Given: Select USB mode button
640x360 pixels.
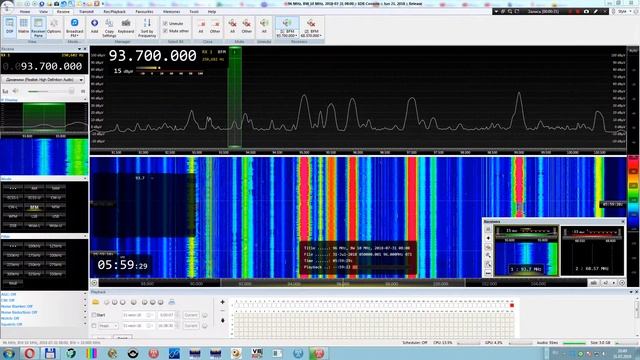Looking at the screenshot, I should point(56,217).
